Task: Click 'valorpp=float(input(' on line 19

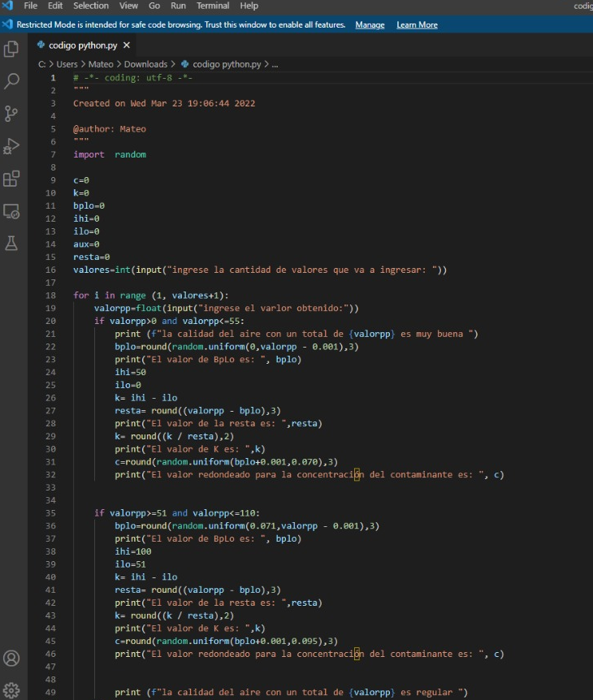Action: [145, 309]
